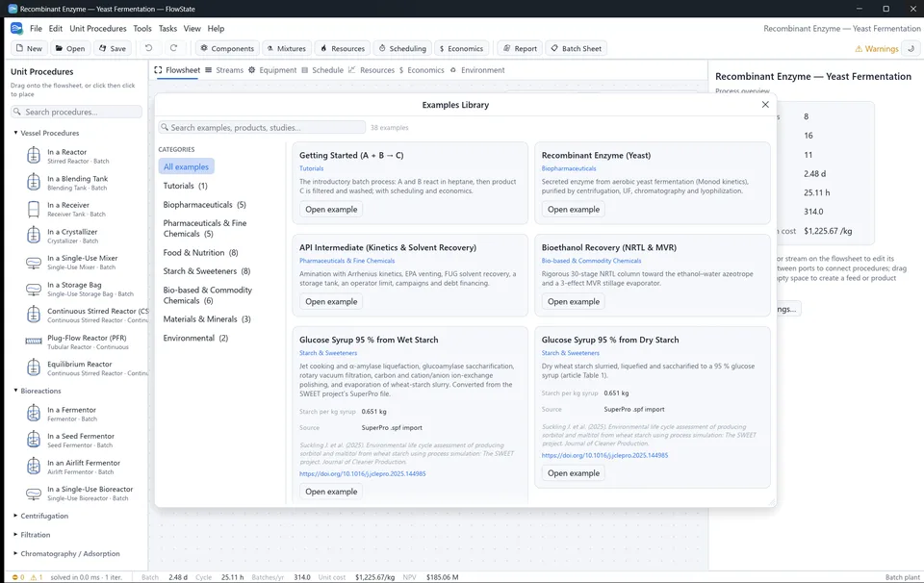Open the Recombinant Enzyme (Yeast) example
Screen dimensions: 924x583
tap(574, 209)
